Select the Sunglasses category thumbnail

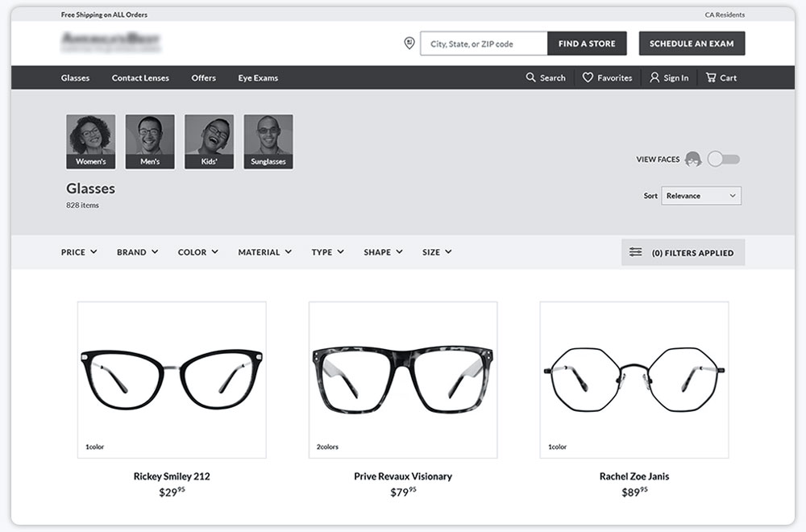tap(268, 142)
